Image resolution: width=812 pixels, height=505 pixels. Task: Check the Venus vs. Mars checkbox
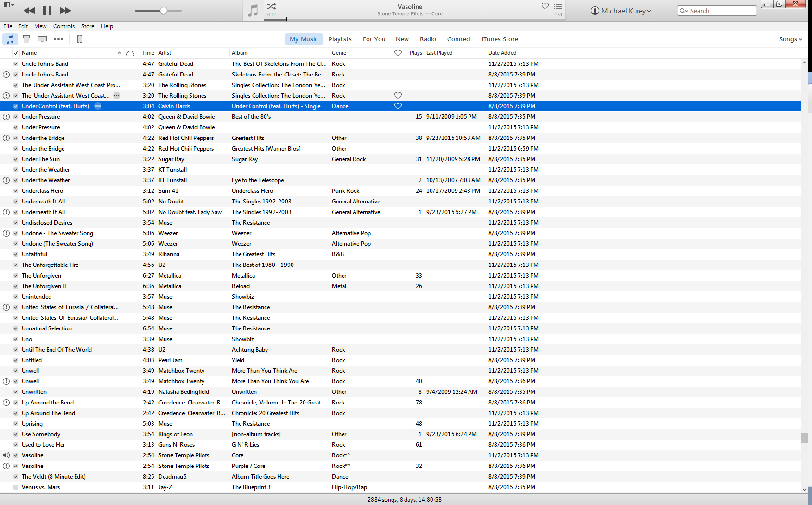click(16, 487)
